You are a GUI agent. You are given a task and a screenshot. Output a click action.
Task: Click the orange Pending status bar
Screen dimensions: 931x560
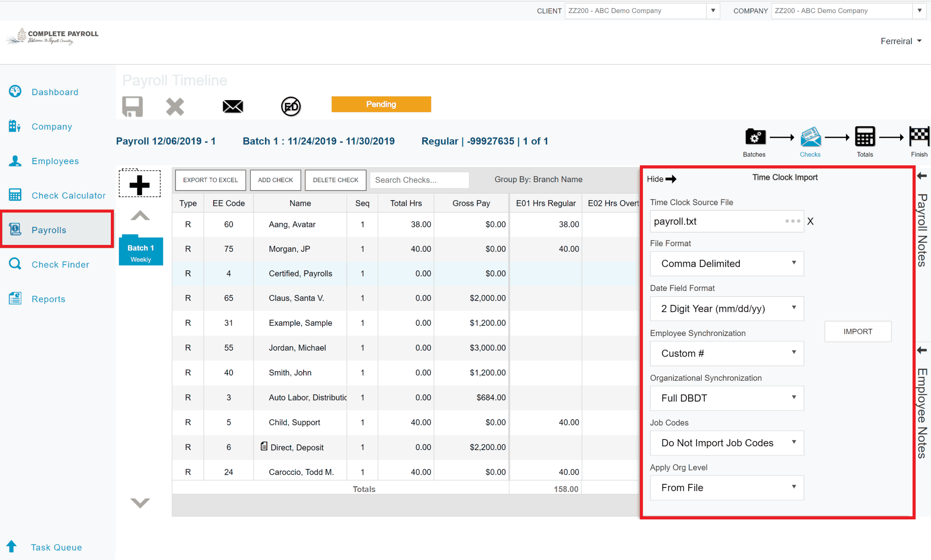(381, 104)
